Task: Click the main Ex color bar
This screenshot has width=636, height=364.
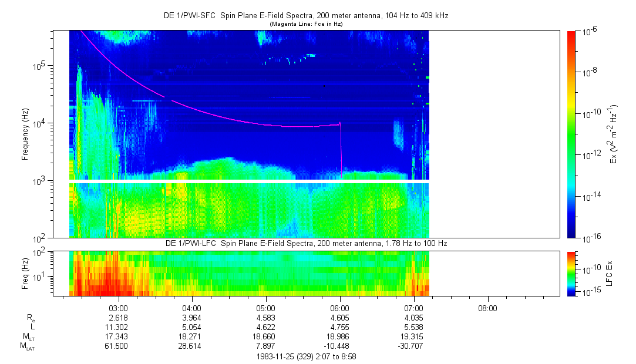Action: pyautogui.click(x=572, y=134)
